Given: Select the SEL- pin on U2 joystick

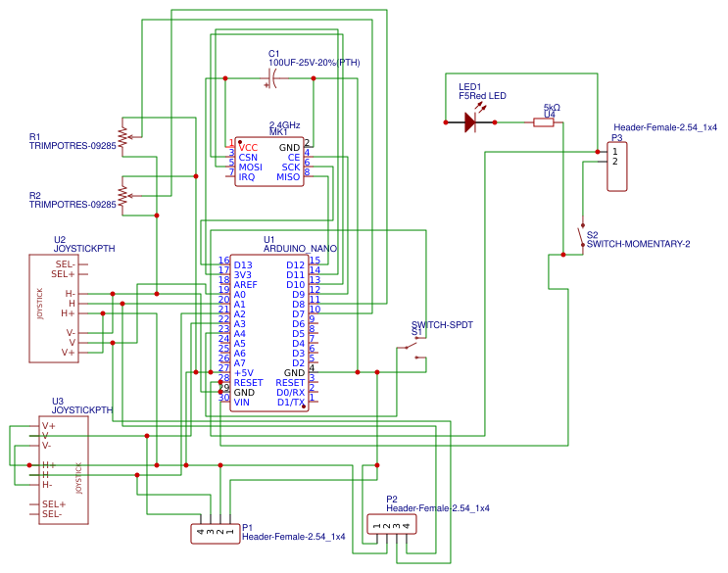Looking at the screenshot, I should coord(65,264).
